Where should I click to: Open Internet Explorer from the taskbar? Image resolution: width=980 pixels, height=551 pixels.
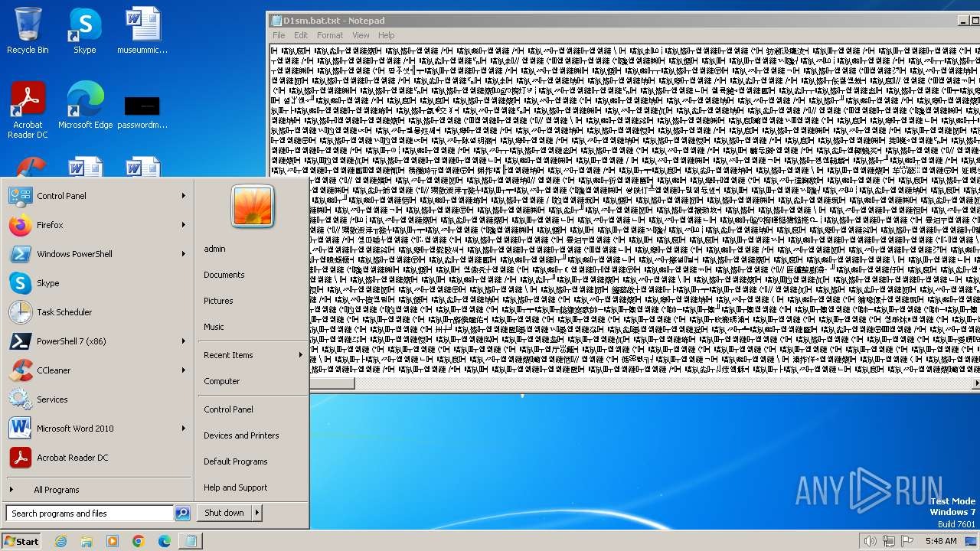(x=60, y=541)
